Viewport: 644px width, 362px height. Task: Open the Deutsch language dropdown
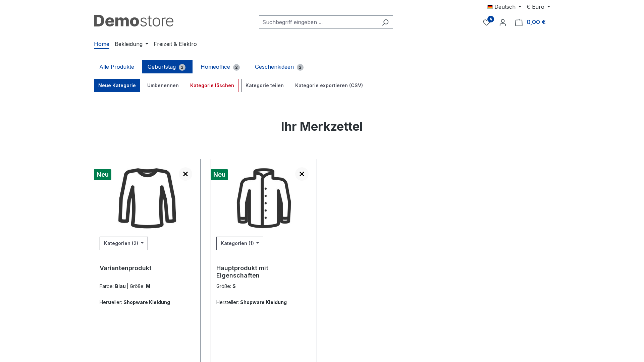[x=504, y=7]
